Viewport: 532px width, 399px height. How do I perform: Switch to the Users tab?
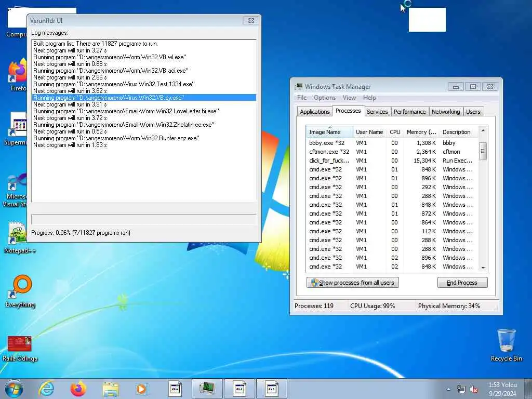point(473,112)
